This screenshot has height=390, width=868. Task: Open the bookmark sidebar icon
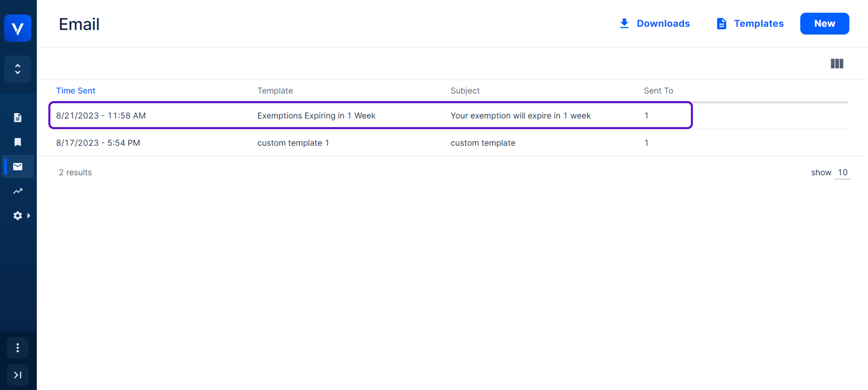[x=17, y=142]
